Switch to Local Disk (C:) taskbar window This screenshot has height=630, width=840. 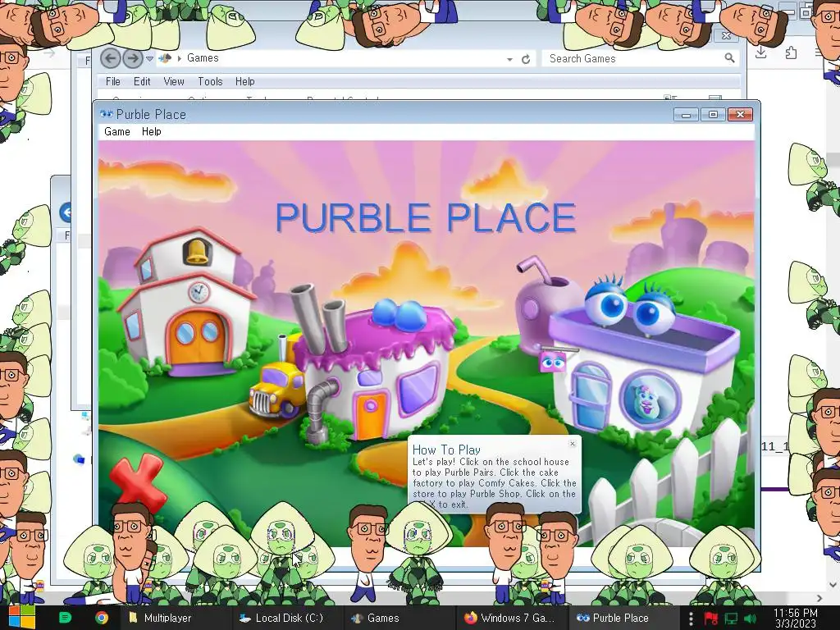tap(286, 618)
